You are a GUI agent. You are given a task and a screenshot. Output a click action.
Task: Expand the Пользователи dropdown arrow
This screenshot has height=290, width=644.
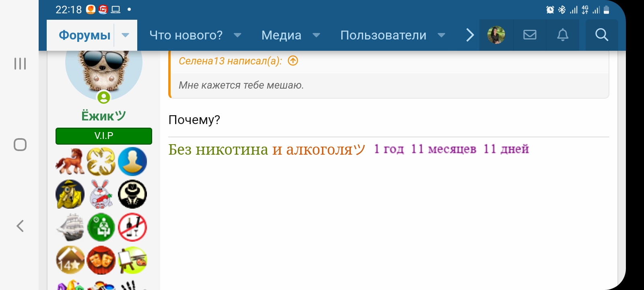[442, 35]
